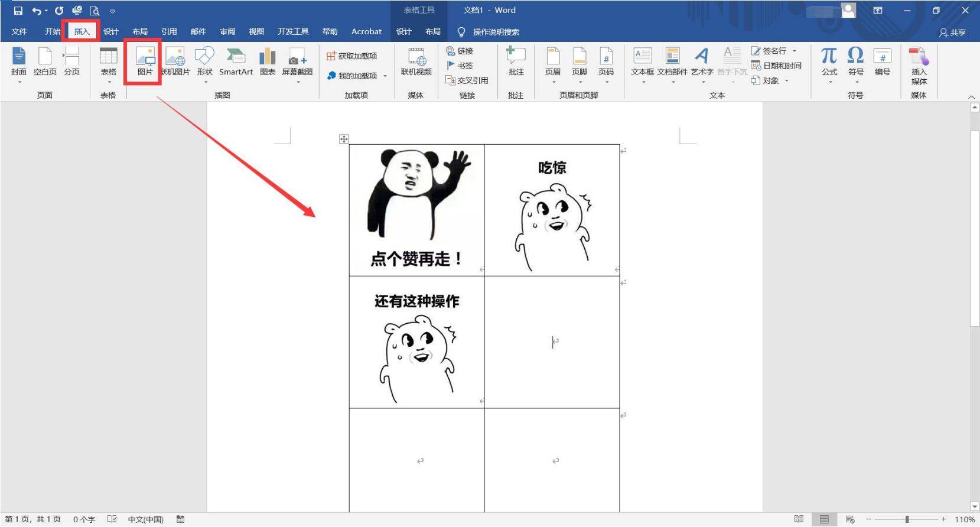Open the View (视图) tab

(x=256, y=32)
